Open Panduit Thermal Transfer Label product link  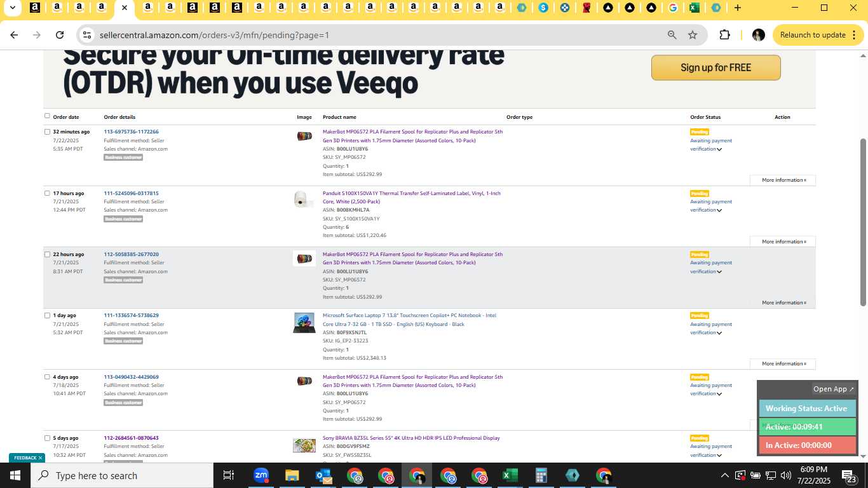412,197
